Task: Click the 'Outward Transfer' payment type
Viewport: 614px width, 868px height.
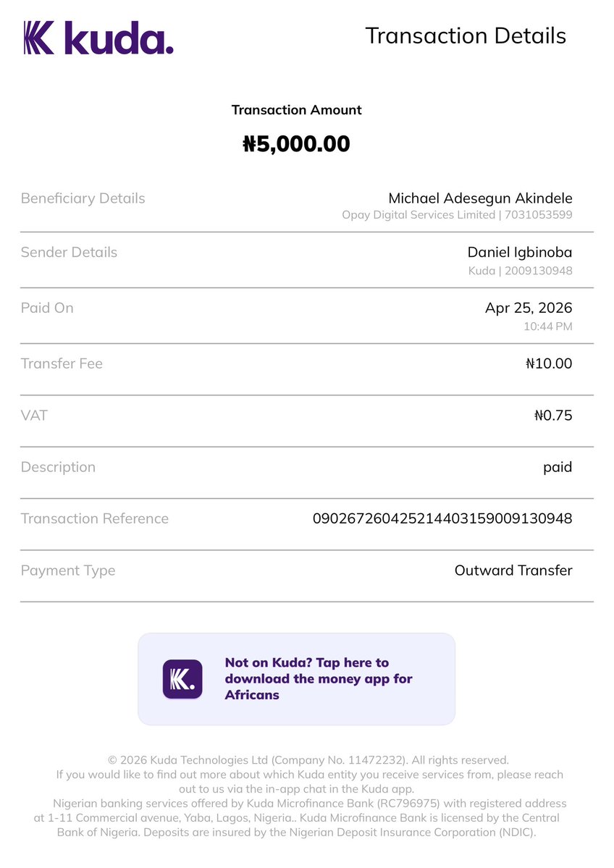Action: (x=513, y=570)
